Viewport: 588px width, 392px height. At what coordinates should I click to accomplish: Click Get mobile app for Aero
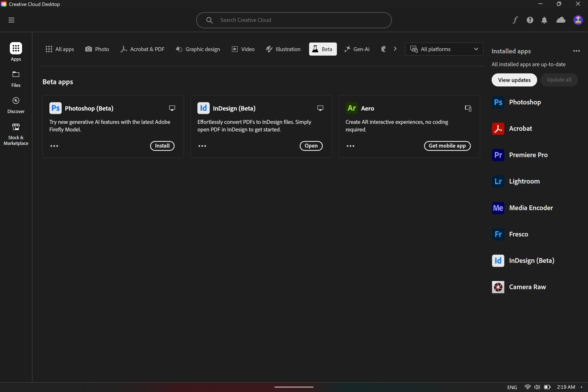447,146
